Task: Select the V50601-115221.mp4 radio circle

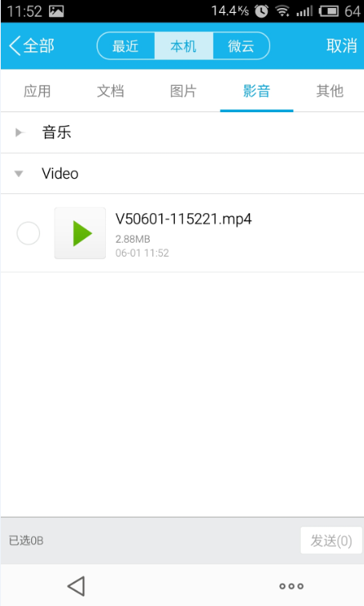Action: (x=28, y=233)
